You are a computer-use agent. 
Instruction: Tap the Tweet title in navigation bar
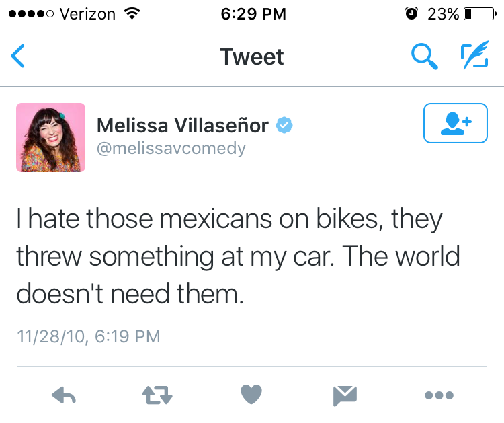[252, 56]
